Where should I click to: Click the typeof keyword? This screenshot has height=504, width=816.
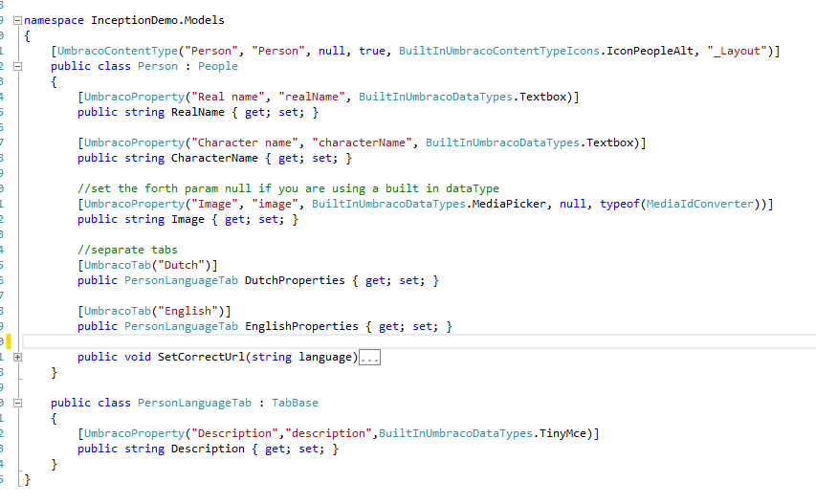click(619, 204)
